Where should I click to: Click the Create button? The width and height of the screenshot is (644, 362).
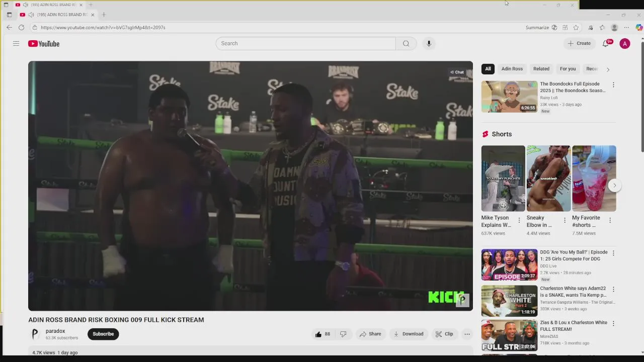click(x=579, y=44)
